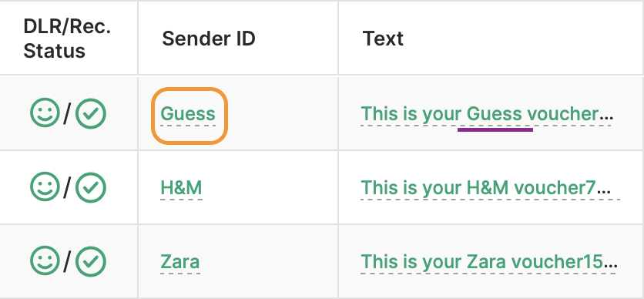The width and height of the screenshot is (644, 299).
Task: Click the checkmark received icon in H&M row
Action: pyautogui.click(x=91, y=188)
